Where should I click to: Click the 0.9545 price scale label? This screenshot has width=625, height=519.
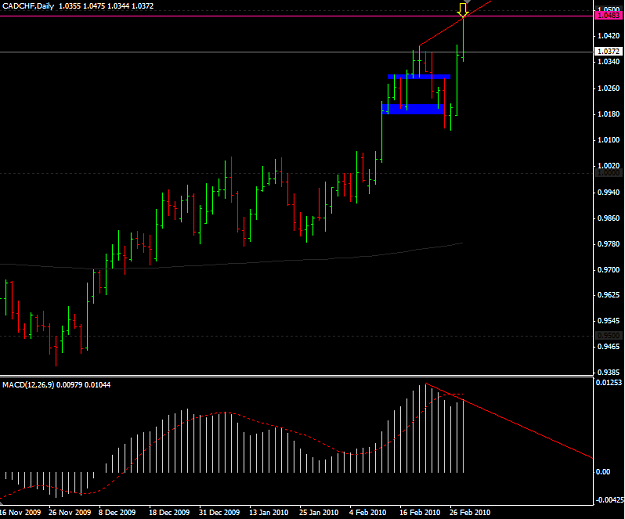point(608,321)
